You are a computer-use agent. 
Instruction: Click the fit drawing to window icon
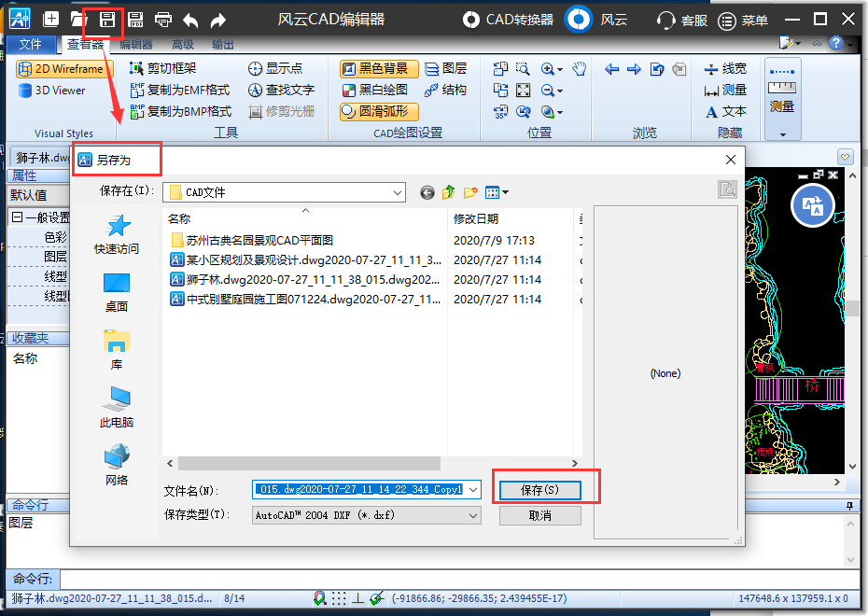[523, 91]
